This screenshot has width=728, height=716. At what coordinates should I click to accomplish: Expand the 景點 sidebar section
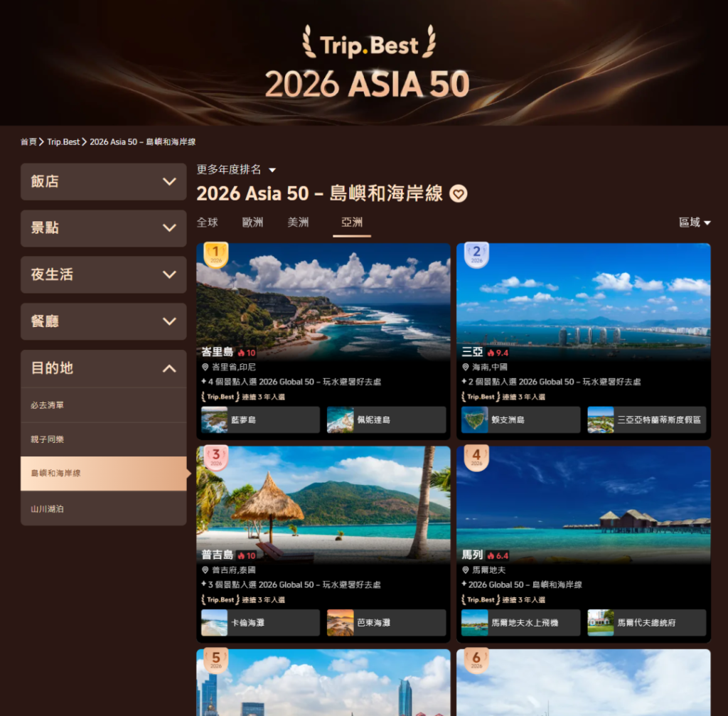pyautogui.click(x=104, y=228)
